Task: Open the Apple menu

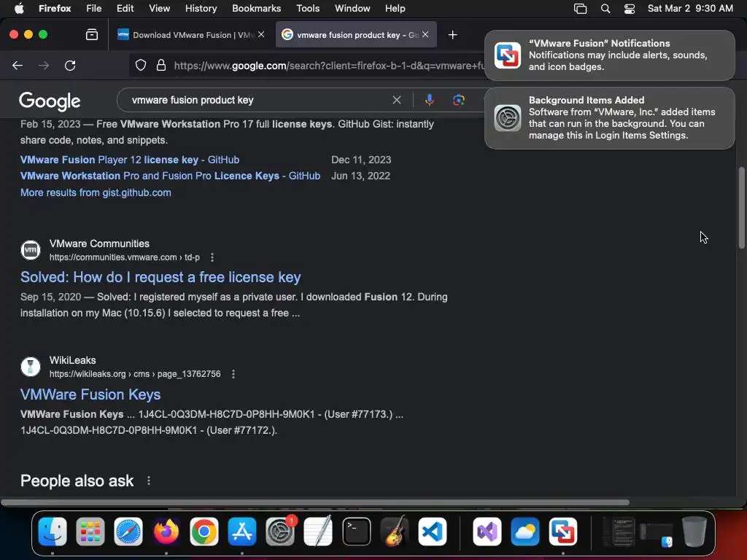Action: (x=19, y=8)
